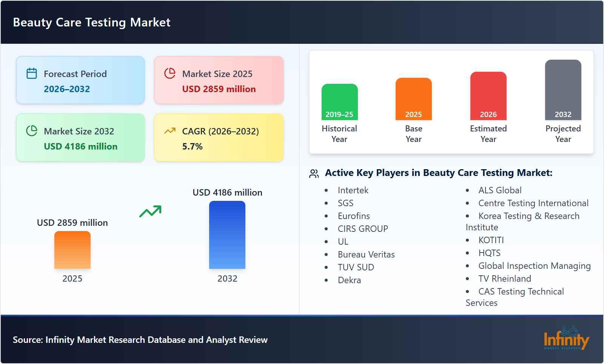Click 'CIRS GROUP' in the players list
Viewport: 604px width, 364px height.
pyautogui.click(x=363, y=229)
